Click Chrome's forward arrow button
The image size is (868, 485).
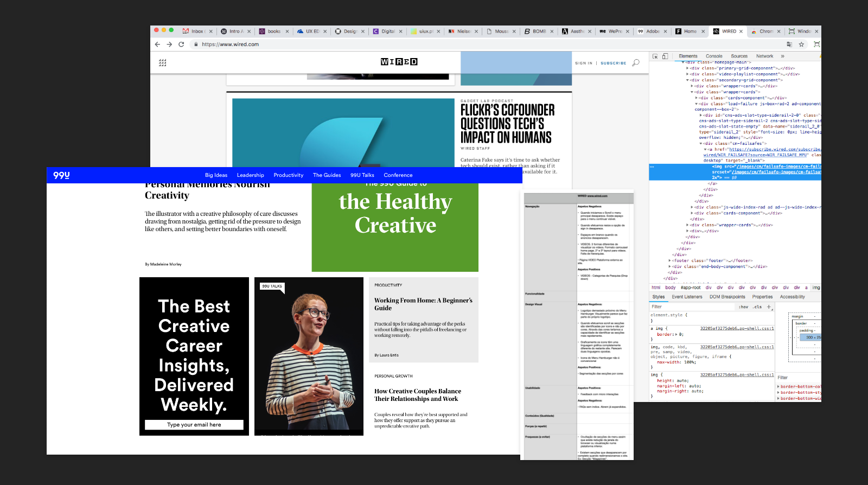[169, 44]
